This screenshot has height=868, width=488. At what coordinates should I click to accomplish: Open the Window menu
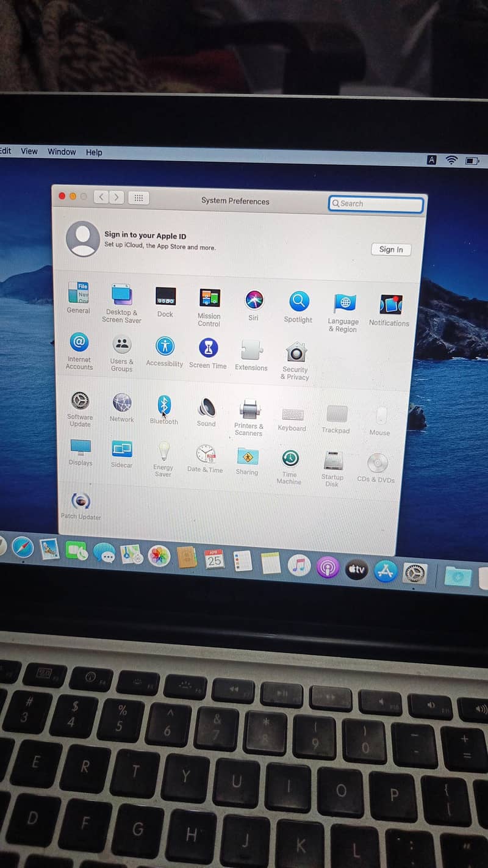point(62,151)
